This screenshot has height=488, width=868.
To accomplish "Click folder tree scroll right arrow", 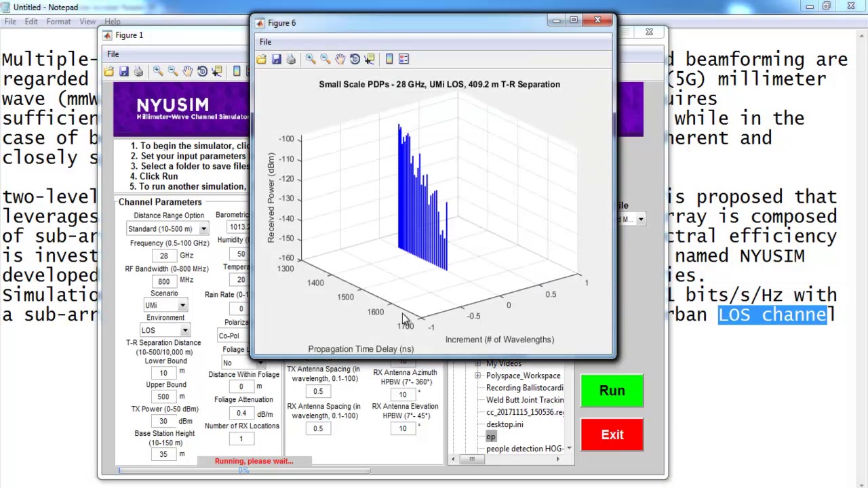I will pyautogui.click(x=557, y=459).
